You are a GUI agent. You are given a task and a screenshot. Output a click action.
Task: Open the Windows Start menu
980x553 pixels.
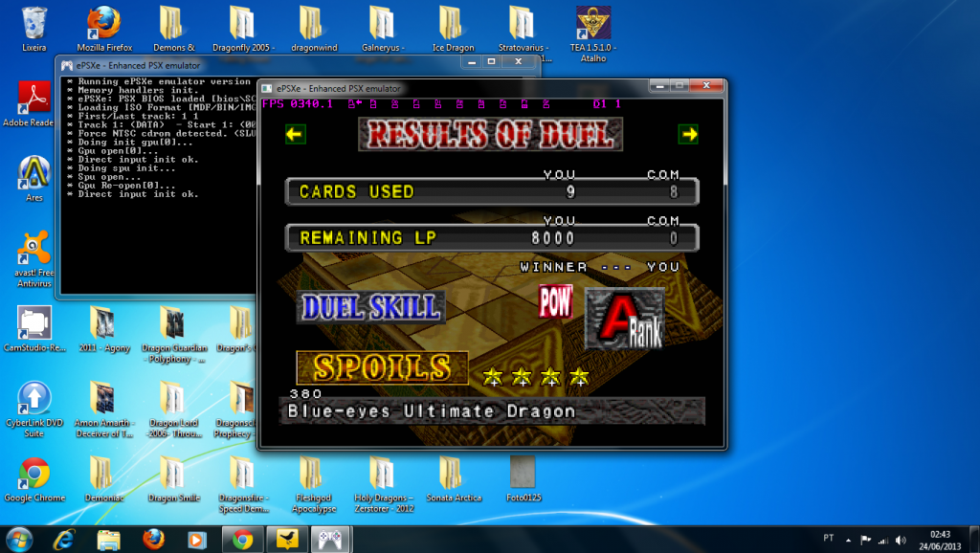coord(19,540)
